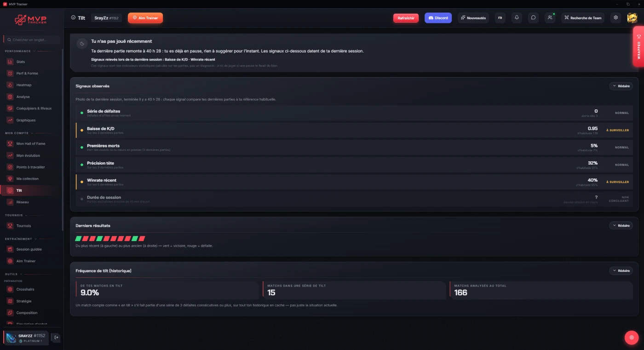Launch Aim Trainer from the header
Viewport: 644px width, 350px height.
point(145,18)
